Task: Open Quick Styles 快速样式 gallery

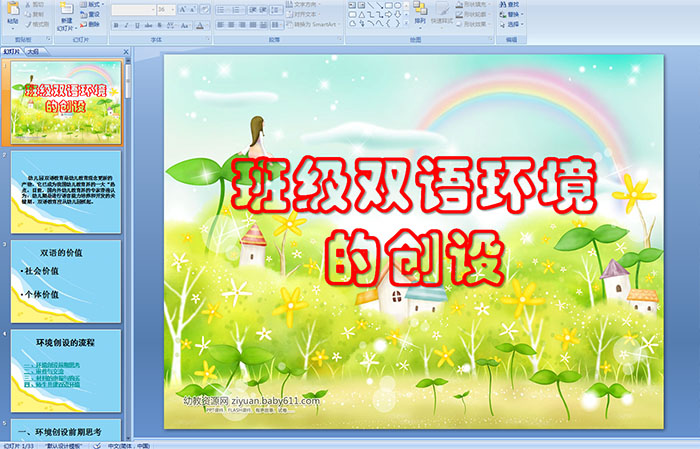Action: pos(442,15)
